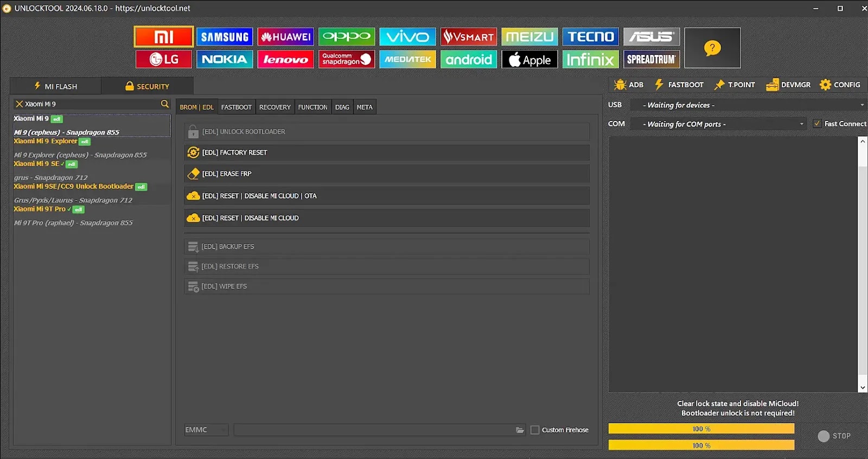Choose the Tecno brand icon

[x=591, y=37]
